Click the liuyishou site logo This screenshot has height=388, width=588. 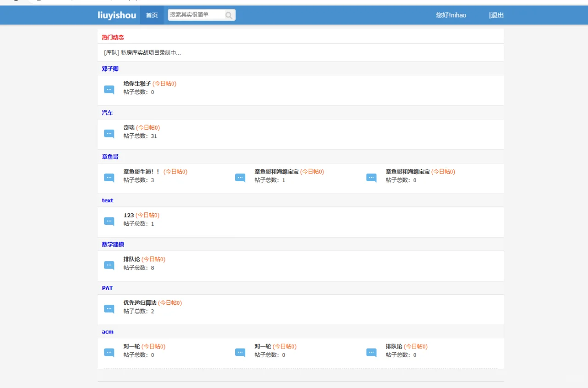(x=117, y=15)
